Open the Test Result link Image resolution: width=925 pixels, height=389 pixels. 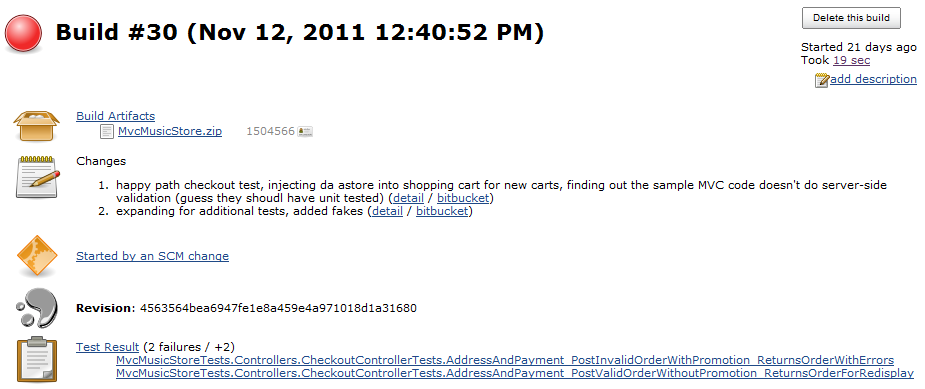click(107, 347)
